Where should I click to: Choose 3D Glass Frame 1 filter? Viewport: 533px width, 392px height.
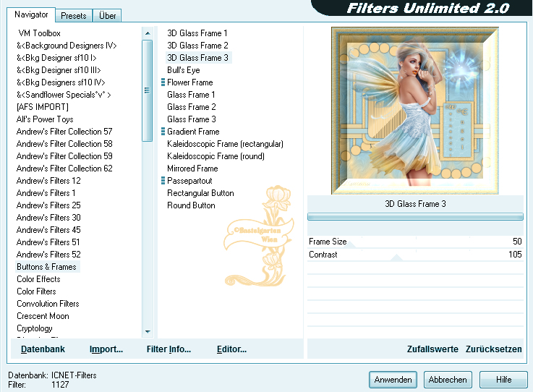(197, 33)
